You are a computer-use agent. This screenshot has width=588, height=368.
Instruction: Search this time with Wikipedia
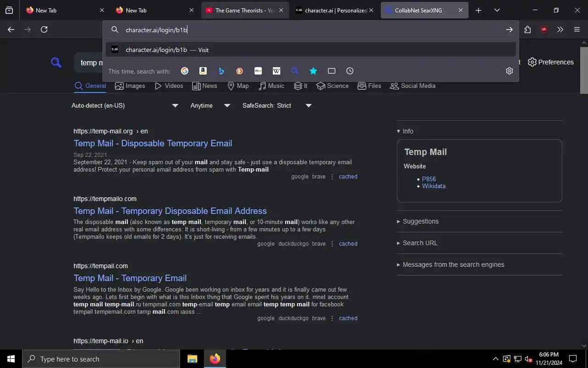point(277,71)
